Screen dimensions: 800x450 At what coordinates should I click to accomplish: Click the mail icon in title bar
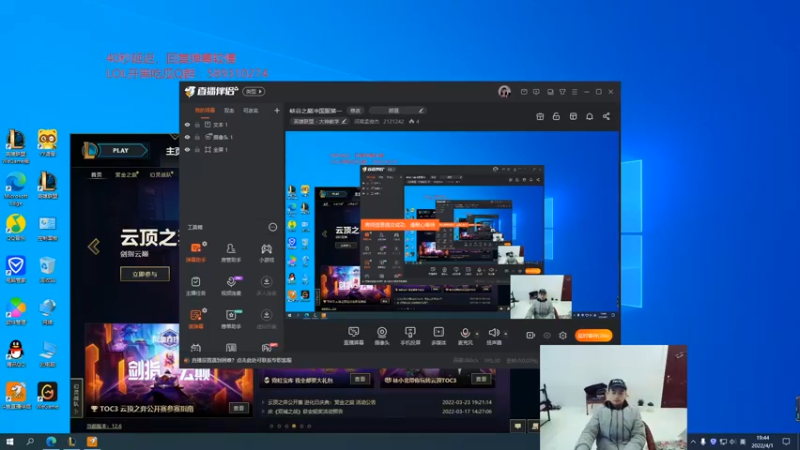point(524,92)
